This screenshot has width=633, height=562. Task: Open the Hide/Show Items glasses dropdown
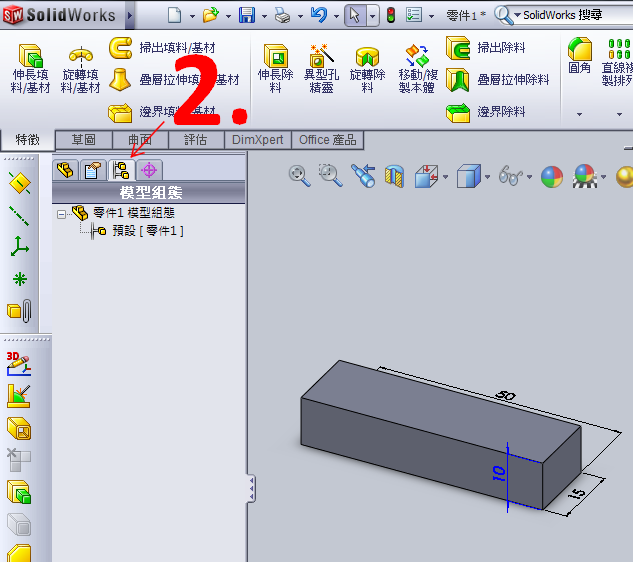pos(528,177)
